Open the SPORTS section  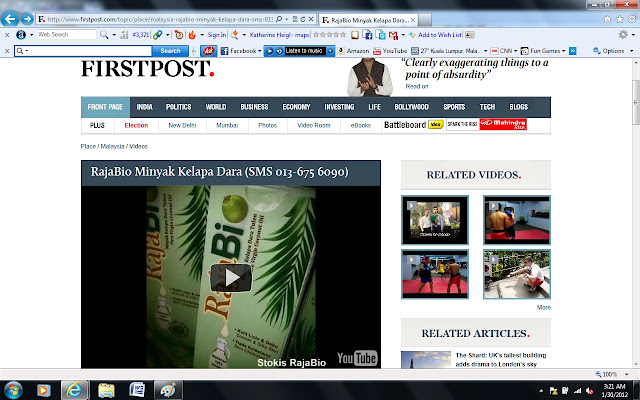(x=454, y=107)
